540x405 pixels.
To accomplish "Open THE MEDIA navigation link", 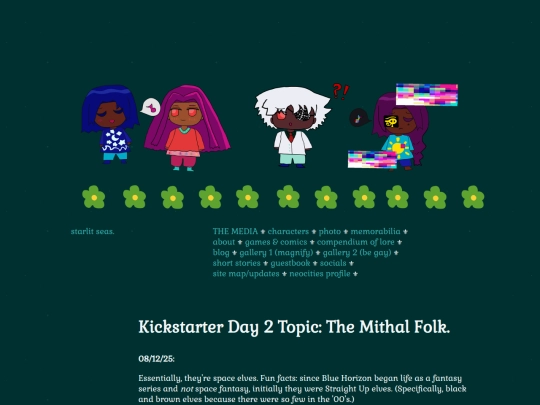I will 235,231.
